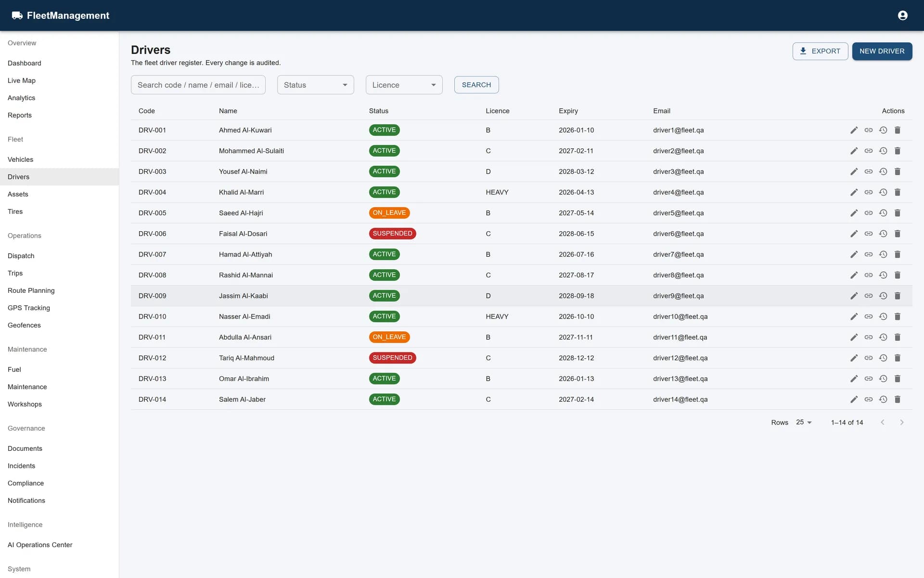
Task: View history for DRV-004 Khalid Al-Marri
Action: tap(883, 192)
